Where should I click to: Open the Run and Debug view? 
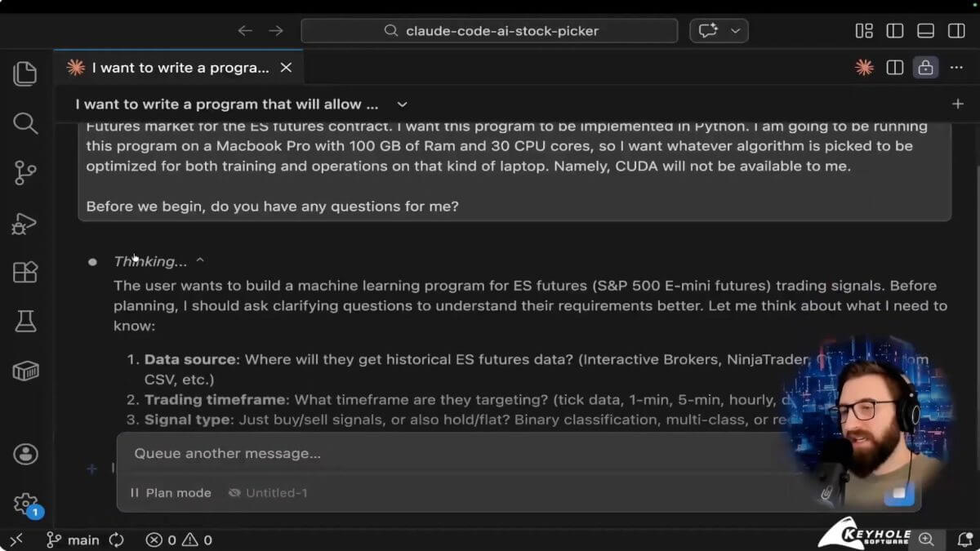click(25, 223)
